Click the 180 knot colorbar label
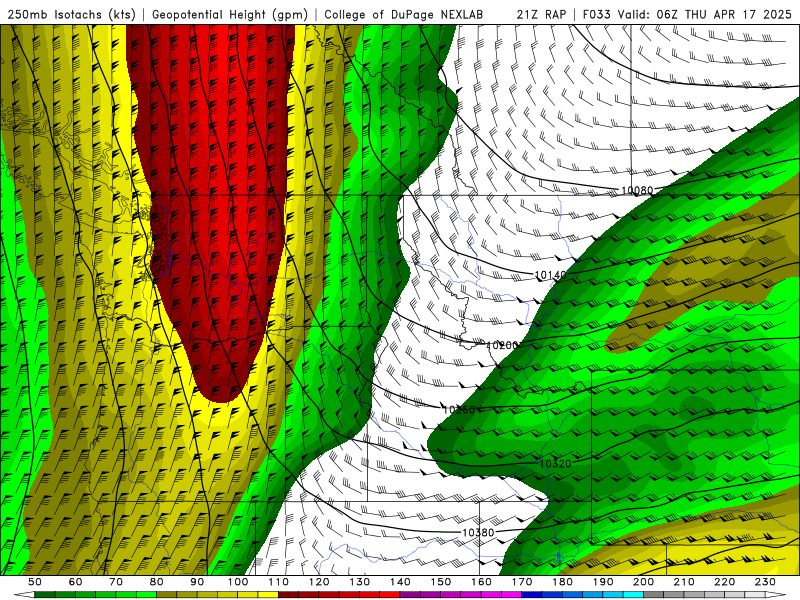800x600 pixels. (562, 582)
